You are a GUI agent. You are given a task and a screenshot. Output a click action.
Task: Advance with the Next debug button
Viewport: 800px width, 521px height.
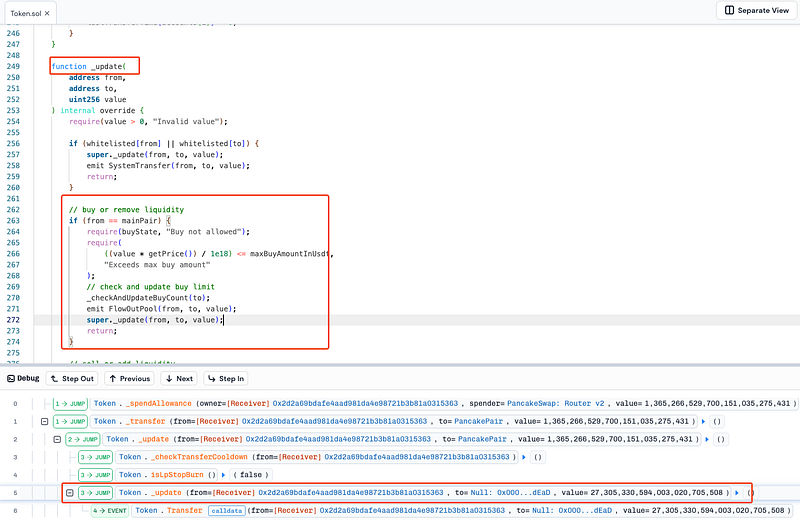[178, 379]
